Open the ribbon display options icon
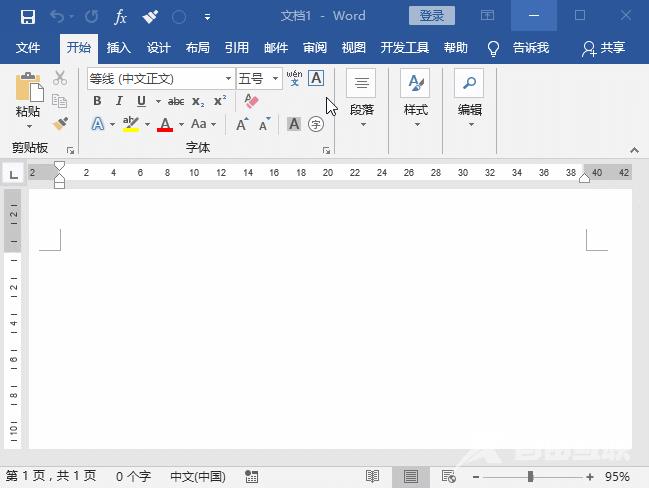Image resolution: width=649 pixels, height=488 pixels. click(487, 16)
